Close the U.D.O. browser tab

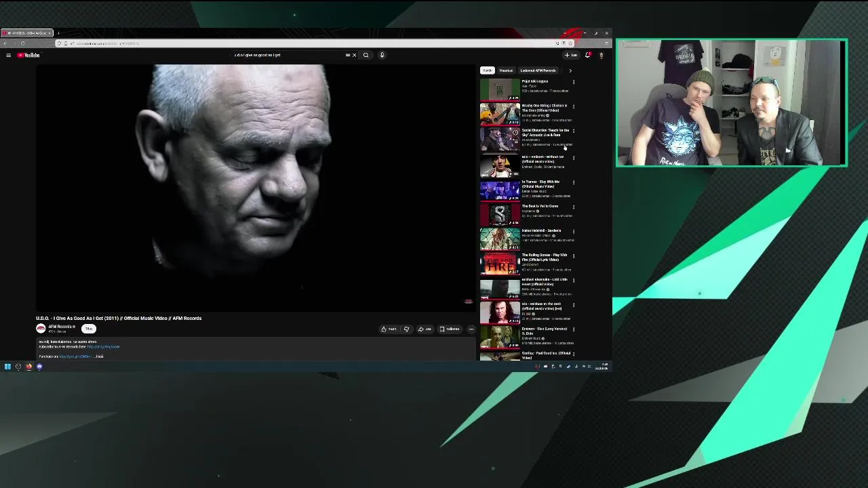(50, 33)
